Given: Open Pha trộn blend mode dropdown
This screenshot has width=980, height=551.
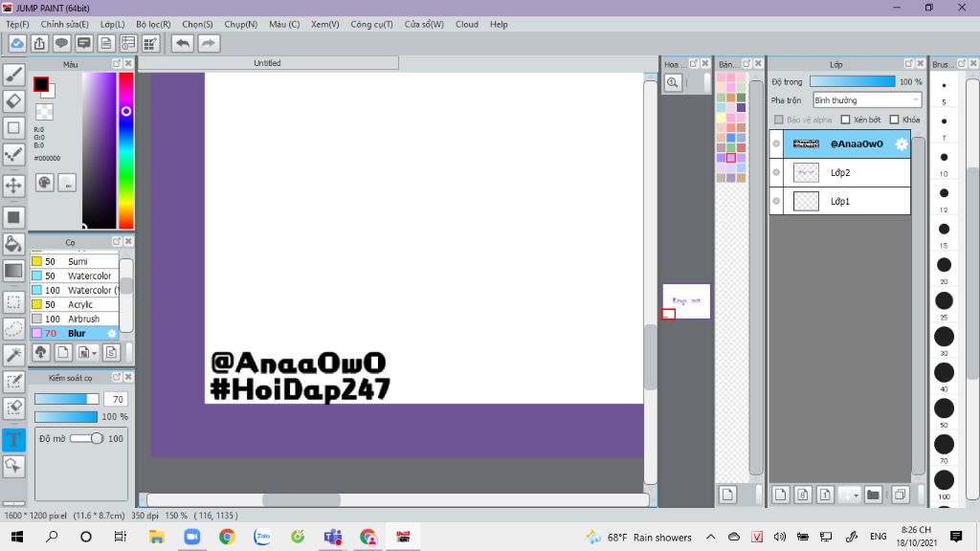Looking at the screenshot, I should pyautogui.click(x=867, y=99).
